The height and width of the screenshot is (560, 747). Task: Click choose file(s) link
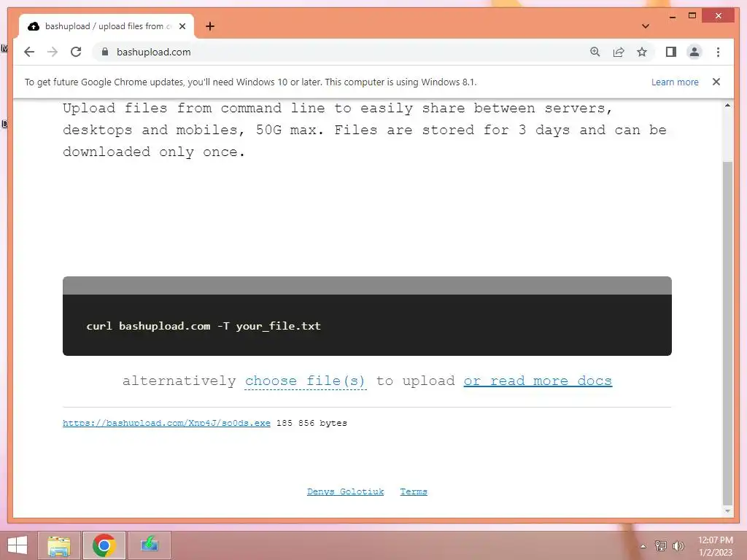tap(306, 381)
